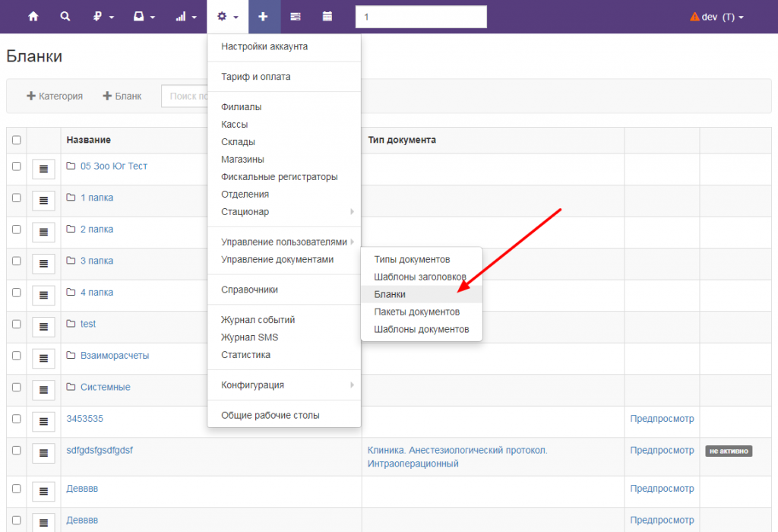Viewport: 778px width, 532px height.
Task: Open row menu icon for test
Action: (x=43, y=327)
